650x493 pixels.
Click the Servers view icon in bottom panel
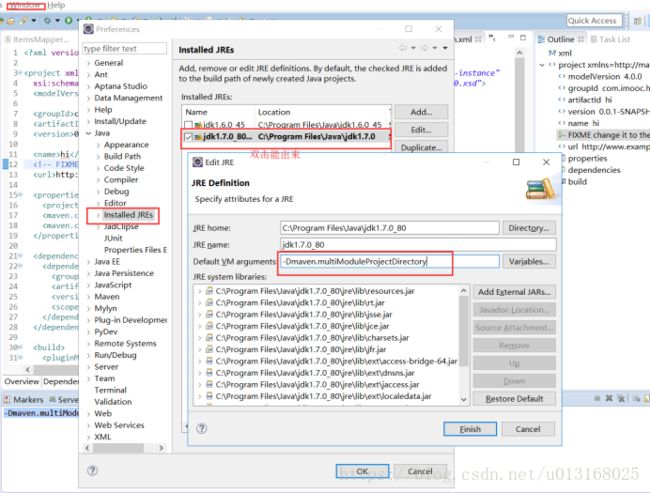click(x=53, y=399)
